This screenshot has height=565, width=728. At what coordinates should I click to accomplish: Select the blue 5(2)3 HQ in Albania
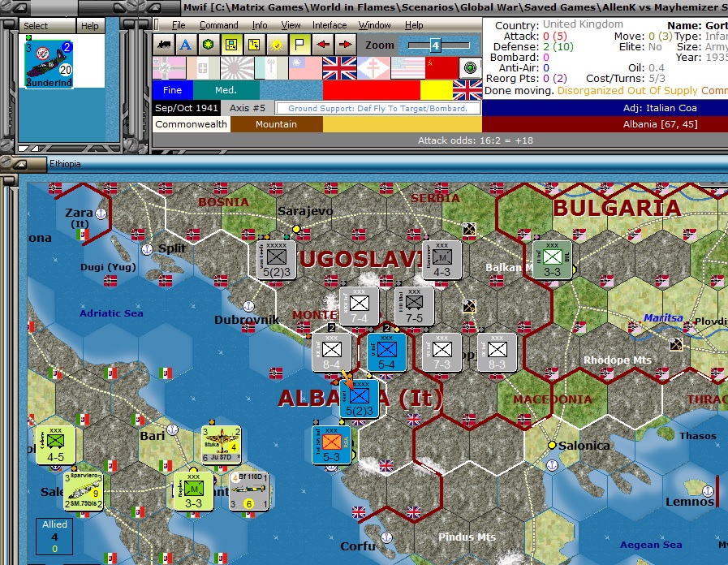(359, 399)
